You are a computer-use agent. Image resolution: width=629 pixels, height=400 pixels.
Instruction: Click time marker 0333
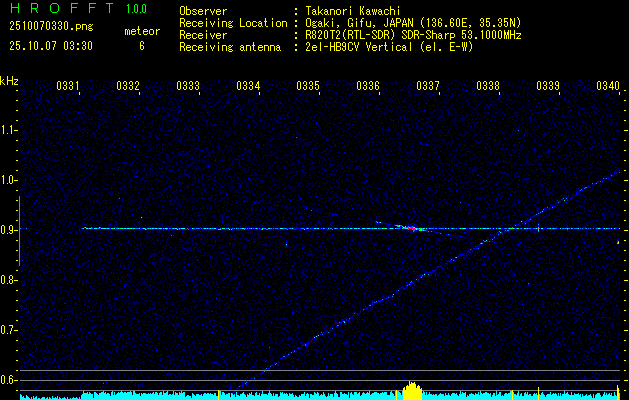[x=188, y=85]
